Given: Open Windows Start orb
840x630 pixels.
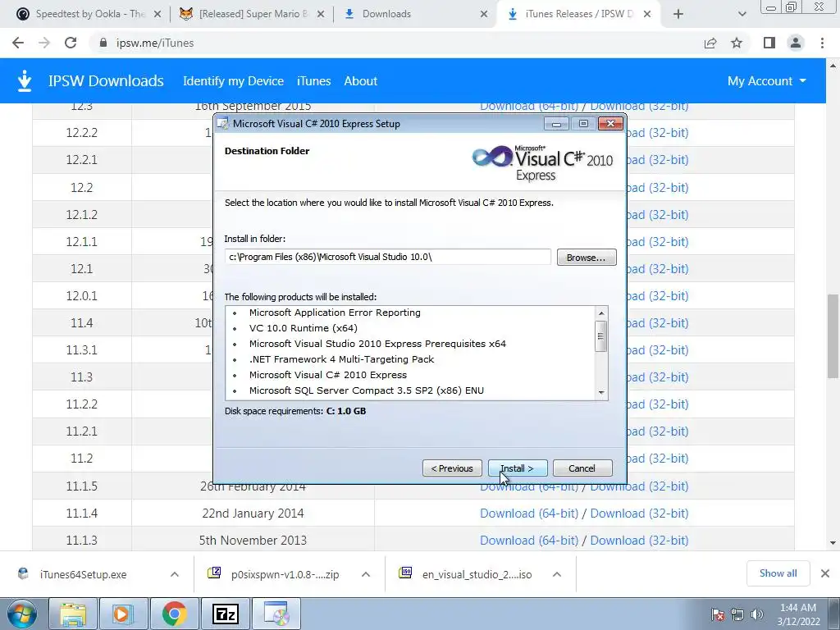Looking at the screenshot, I should pos(22,614).
